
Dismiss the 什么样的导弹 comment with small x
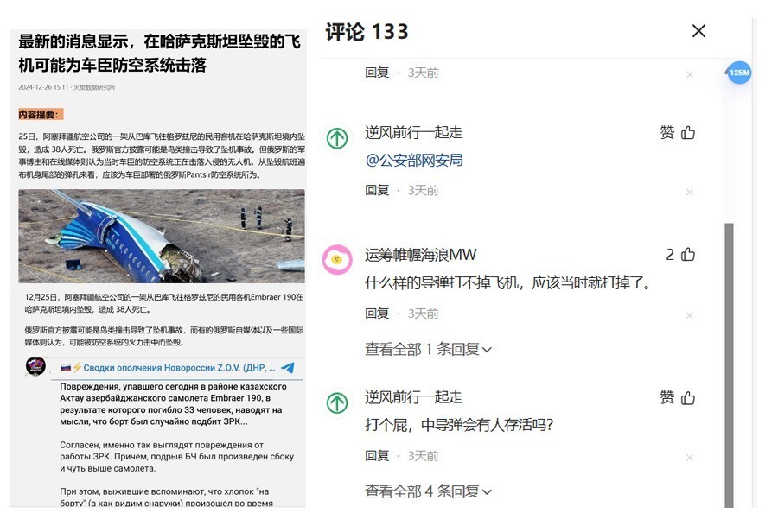[x=689, y=315]
